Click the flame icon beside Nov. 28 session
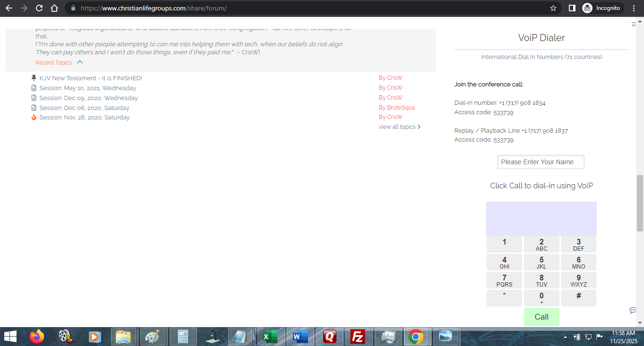644x346 pixels. pyautogui.click(x=34, y=118)
